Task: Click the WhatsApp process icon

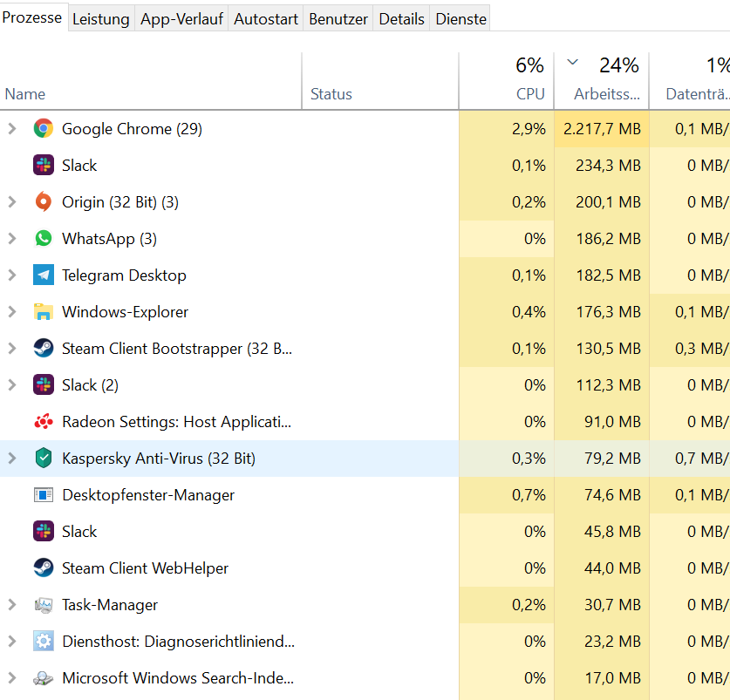Action: click(44, 238)
